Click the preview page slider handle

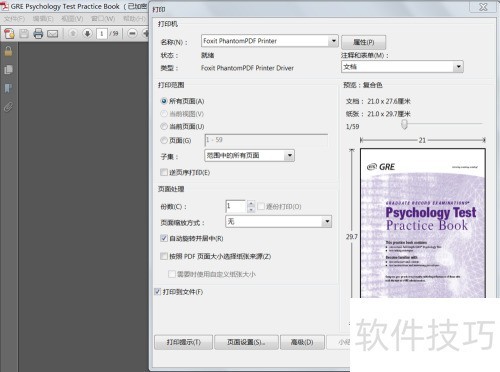click(x=404, y=124)
